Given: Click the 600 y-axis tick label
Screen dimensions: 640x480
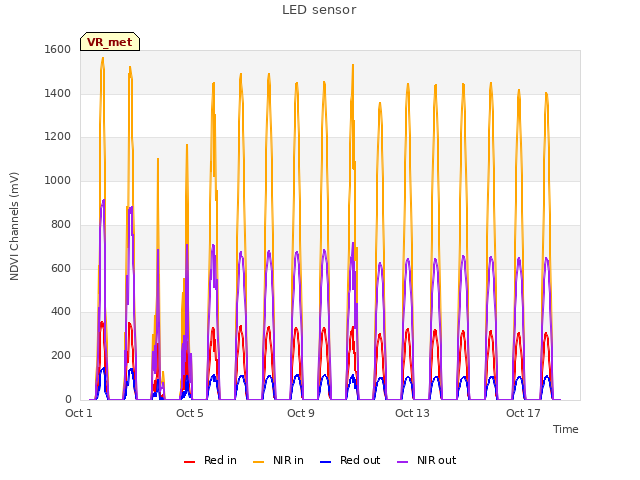Looking at the screenshot, I should [x=61, y=269].
